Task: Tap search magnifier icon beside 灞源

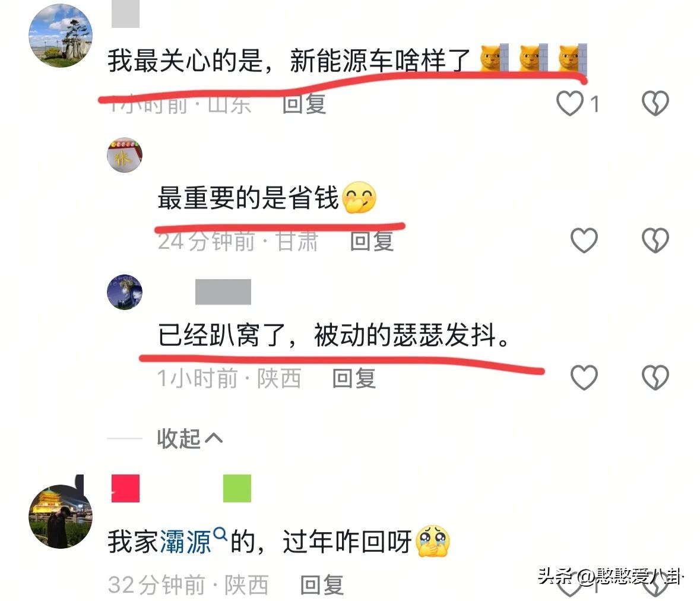Action: [x=220, y=533]
